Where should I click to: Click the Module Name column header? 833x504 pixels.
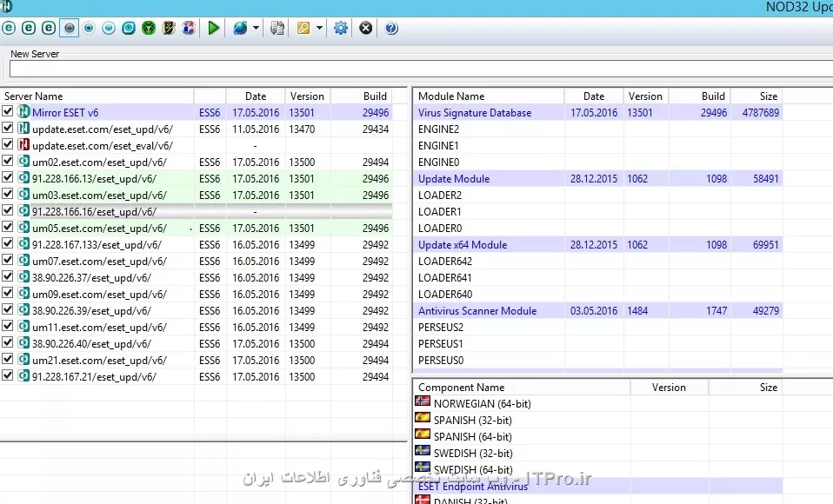[489, 96]
